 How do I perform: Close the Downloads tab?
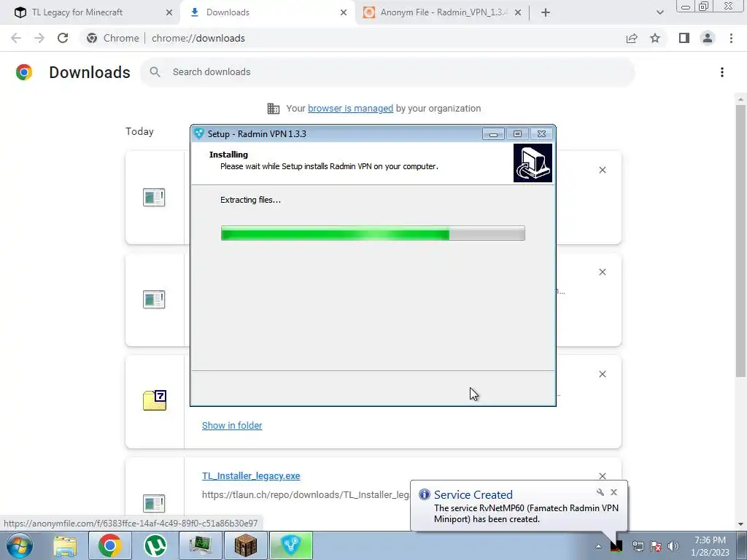tap(344, 13)
